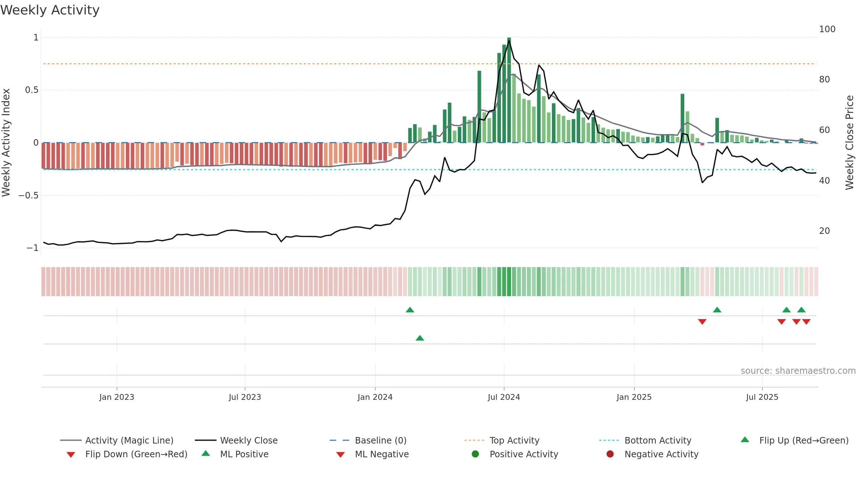Click ML Positive marker on second track
Screen dimensions: 868x488
(420, 338)
